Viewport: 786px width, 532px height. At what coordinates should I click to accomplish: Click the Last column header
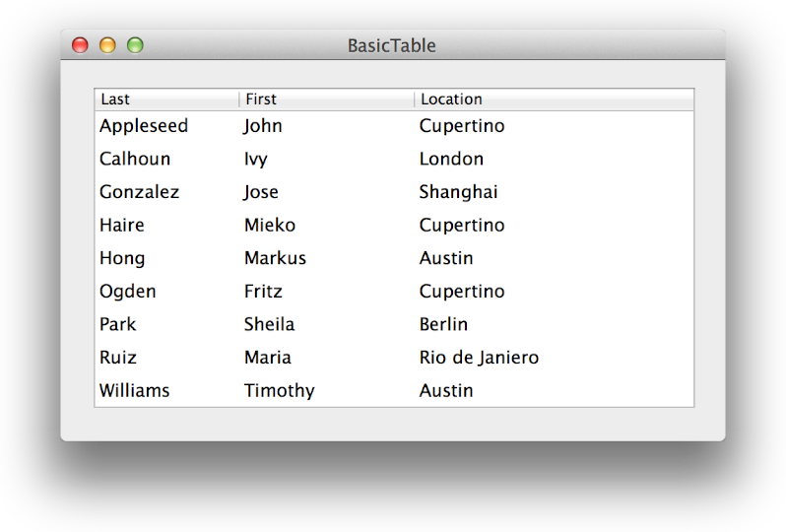point(165,100)
